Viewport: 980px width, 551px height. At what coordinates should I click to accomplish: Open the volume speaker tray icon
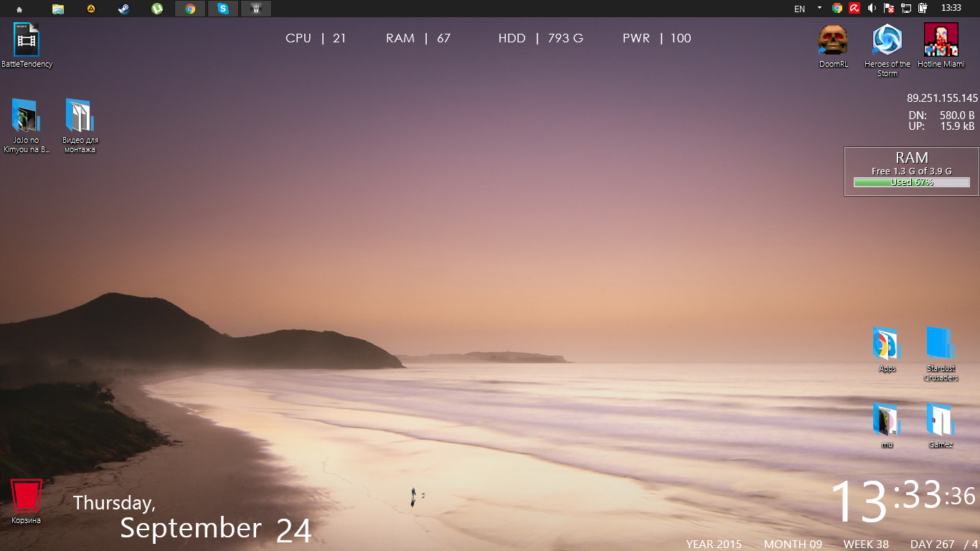(x=872, y=9)
